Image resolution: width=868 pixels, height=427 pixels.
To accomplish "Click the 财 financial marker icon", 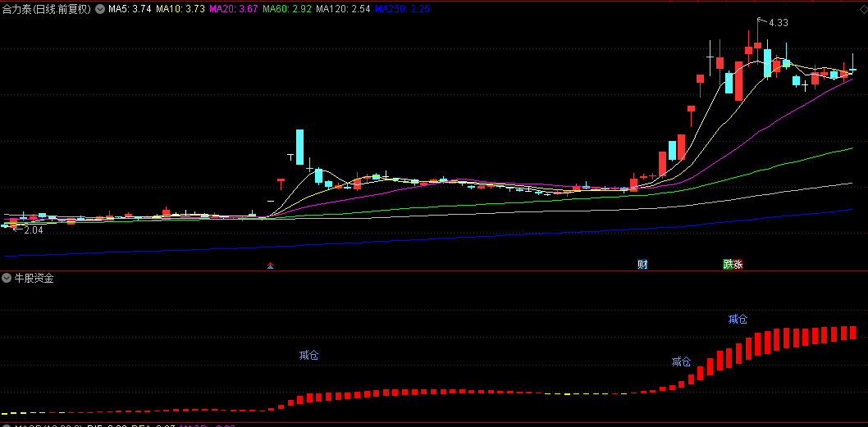I will click(642, 265).
